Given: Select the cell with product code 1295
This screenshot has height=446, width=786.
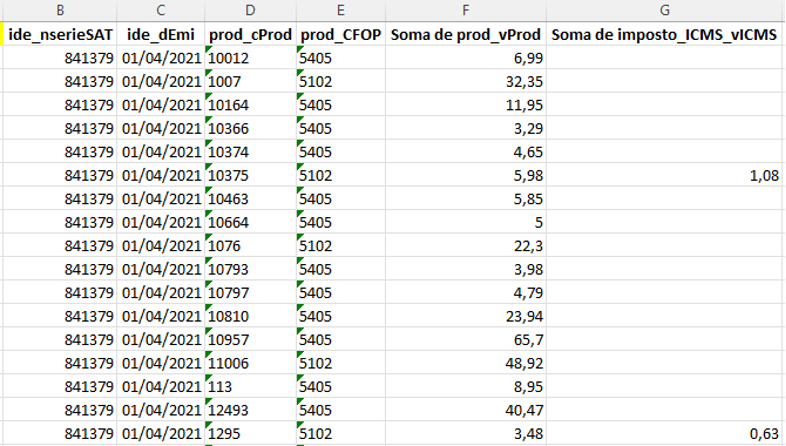Looking at the screenshot, I should 251,433.
